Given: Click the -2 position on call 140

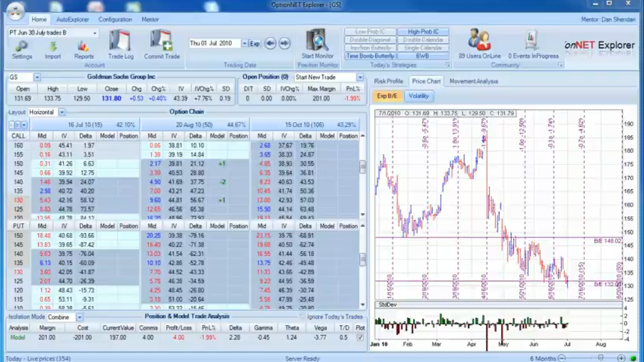Looking at the screenshot, I should (222, 182).
